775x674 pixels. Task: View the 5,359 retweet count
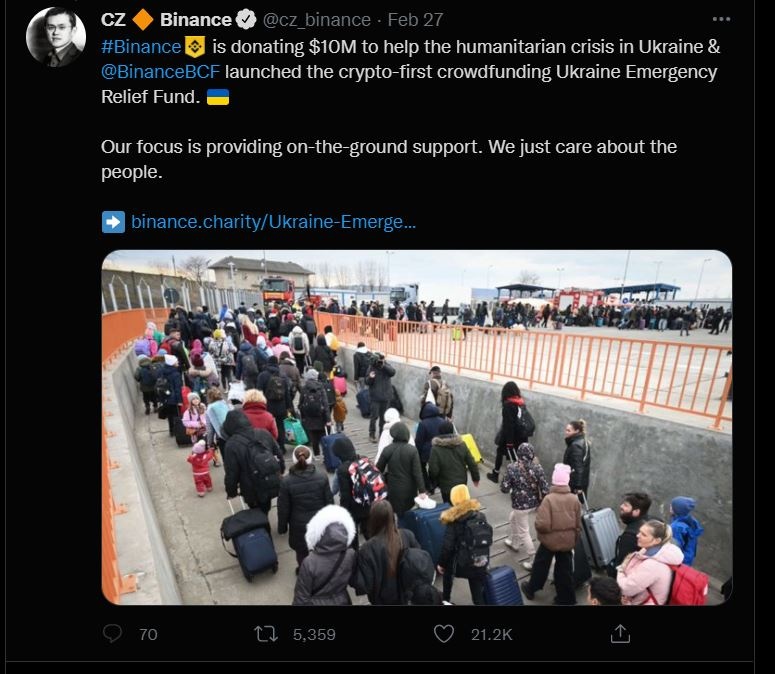314,634
